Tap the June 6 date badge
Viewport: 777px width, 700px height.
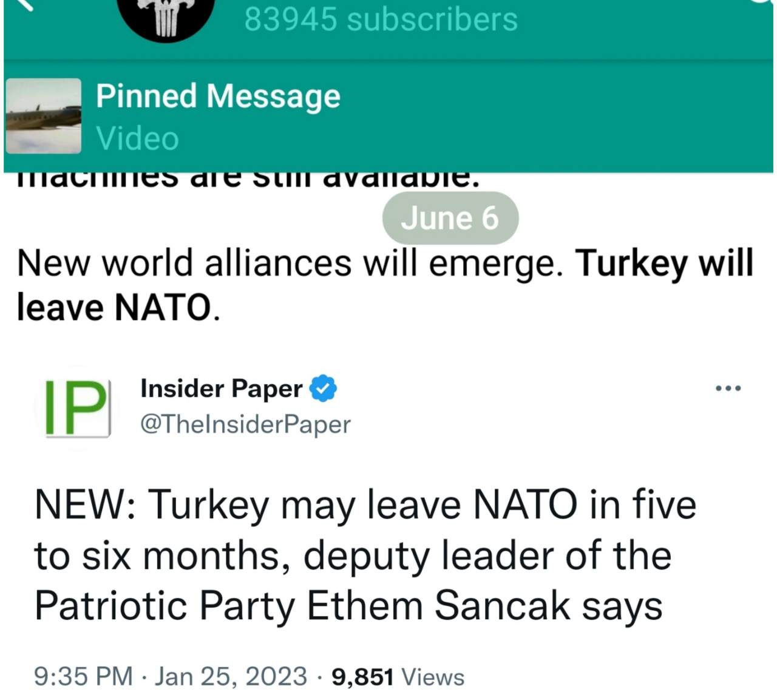450,219
